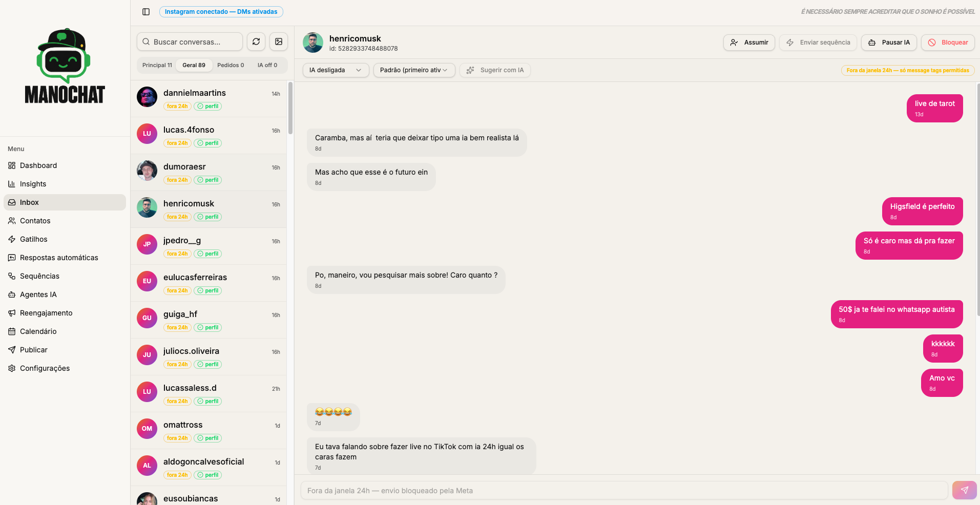Click the Sugerir com IA button
The width and height of the screenshot is (980, 505).
pyautogui.click(x=495, y=70)
